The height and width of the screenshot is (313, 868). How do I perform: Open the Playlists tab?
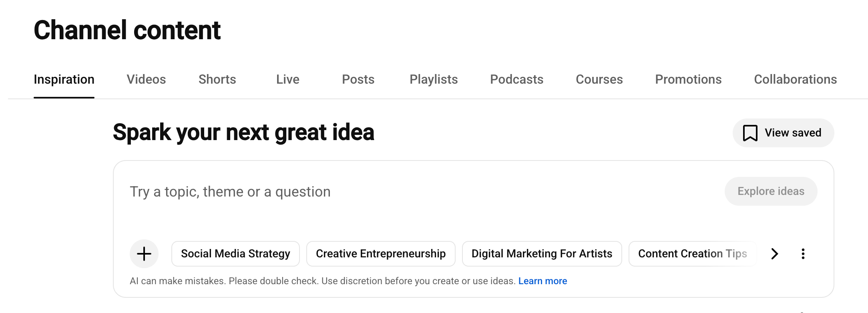tap(434, 79)
